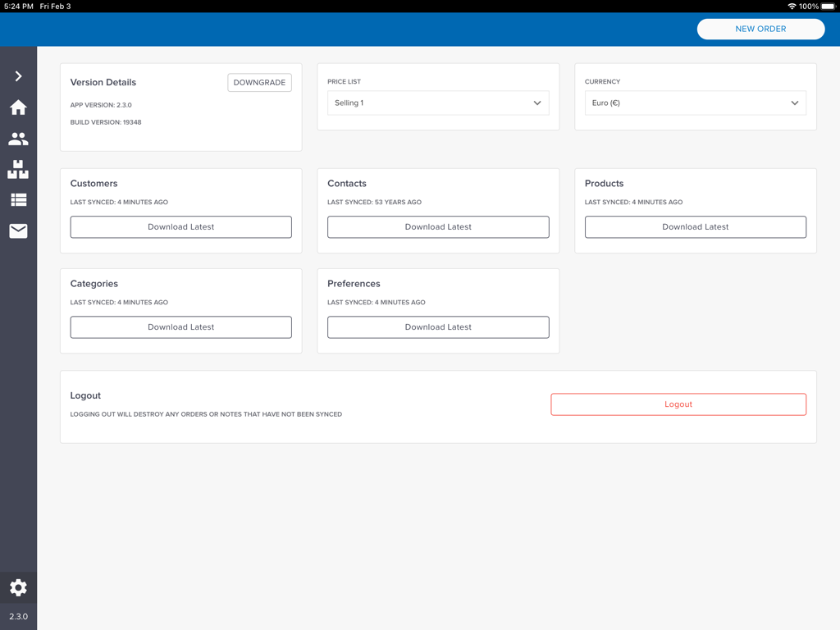The image size is (840, 630).
Task: Download latest Customers data
Action: tap(180, 226)
